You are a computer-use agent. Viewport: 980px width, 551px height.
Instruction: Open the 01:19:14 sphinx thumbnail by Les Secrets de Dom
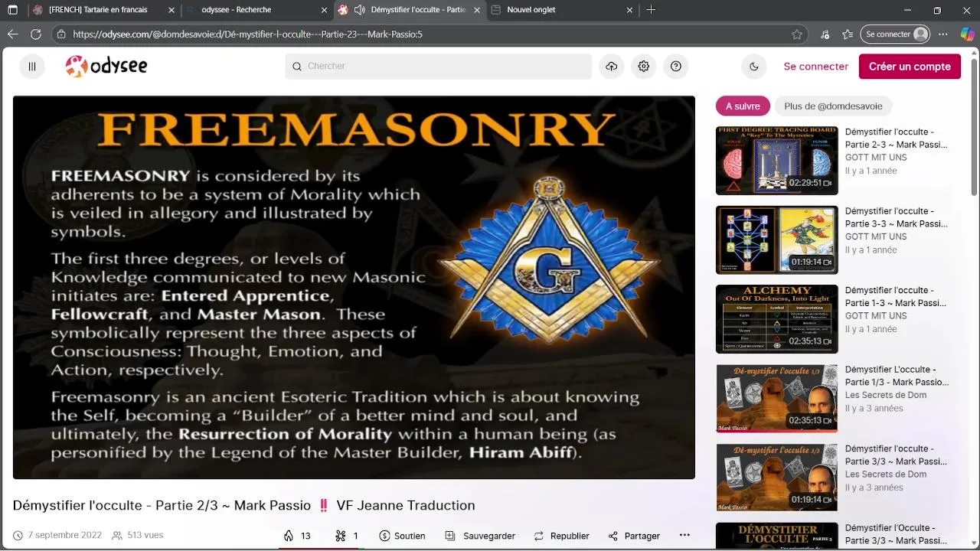(x=776, y=478)
